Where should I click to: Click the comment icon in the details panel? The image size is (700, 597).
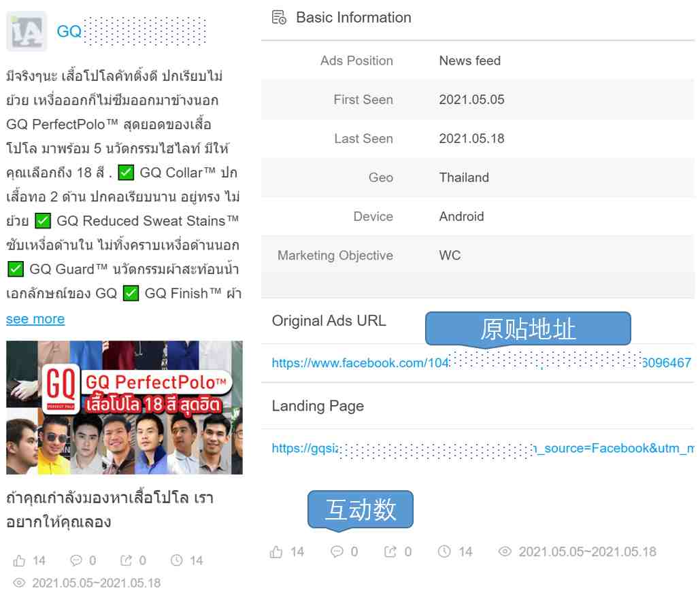337,551
